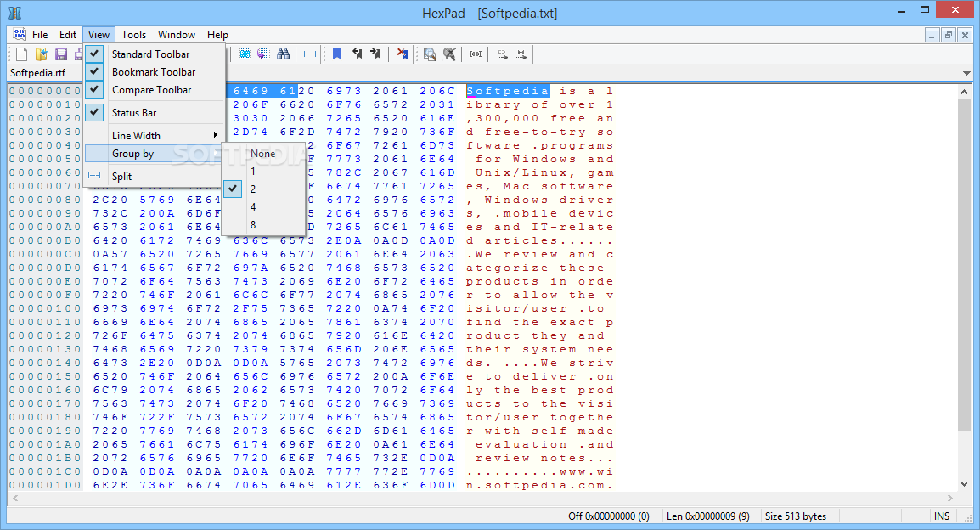This screenshot has width=980, height=530.
Task: Click 'Len 0x00000009 (9)' status entry
Action: coord(708,516)
